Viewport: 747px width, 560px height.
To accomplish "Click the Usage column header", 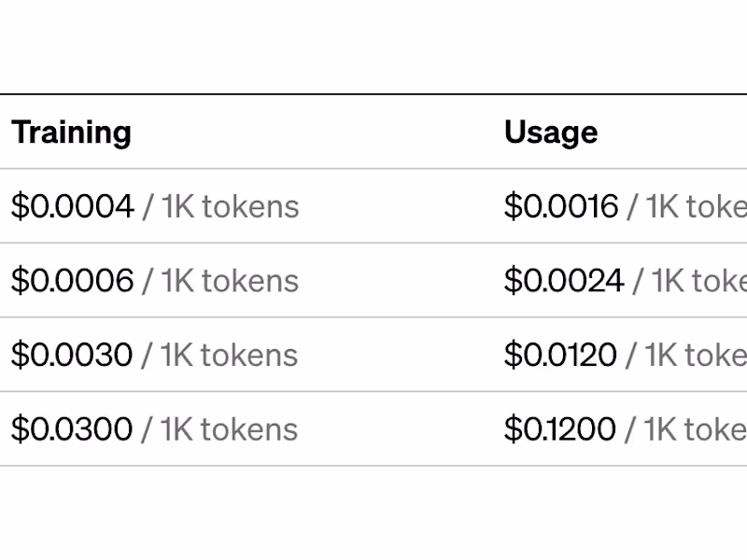I will coord(550,133).
